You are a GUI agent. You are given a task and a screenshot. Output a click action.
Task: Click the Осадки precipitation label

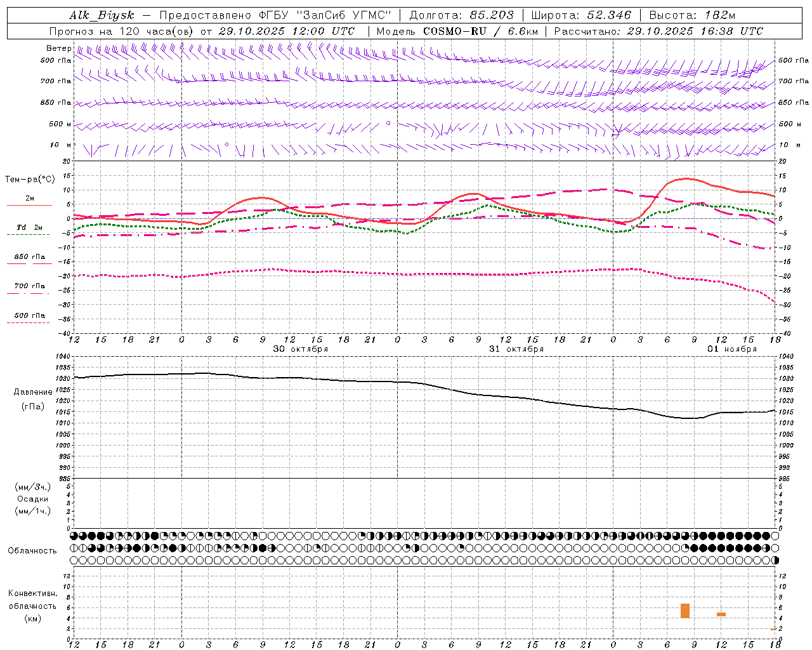coord(33,499)
